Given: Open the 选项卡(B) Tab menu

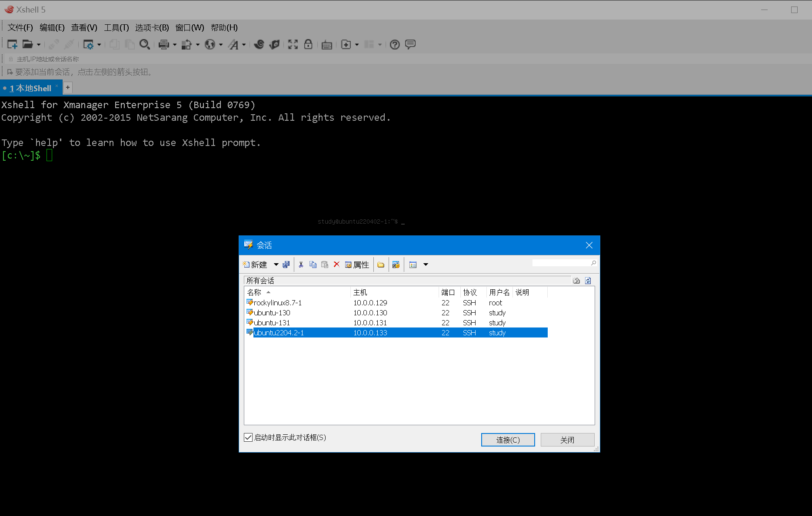Looking at the screenshot, I should click(x=152, y=27).
